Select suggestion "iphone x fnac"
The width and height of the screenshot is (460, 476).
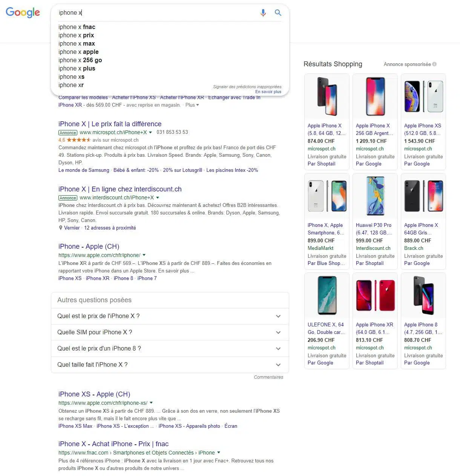point(77,27)
